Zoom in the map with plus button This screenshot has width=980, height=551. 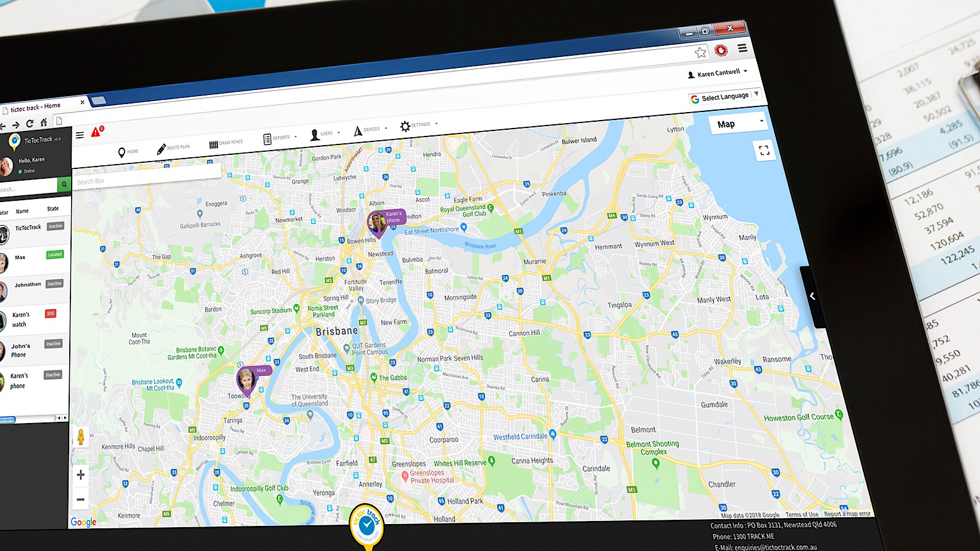pos(81,474)
